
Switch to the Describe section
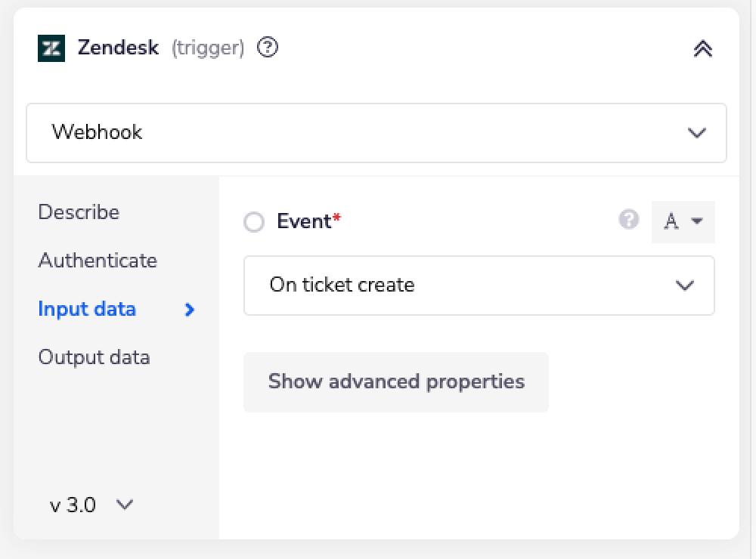tap(79, 212)
